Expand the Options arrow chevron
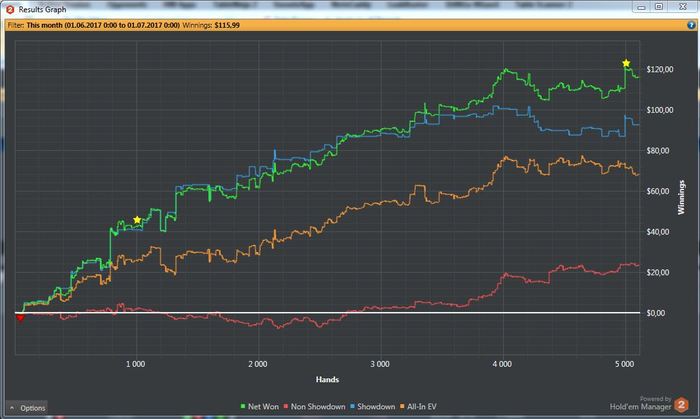This screenshot has height=419, width=700. (x=12, y=408)
